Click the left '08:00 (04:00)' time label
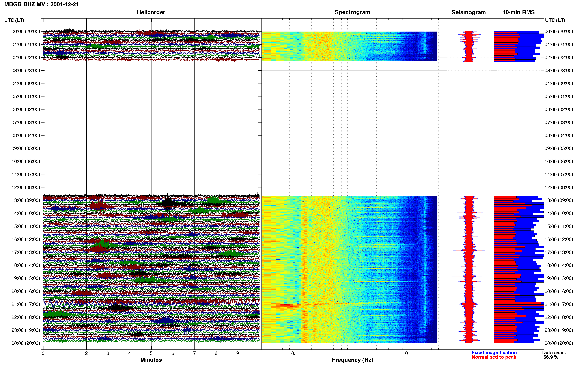588x368 pixels. pos(26,135)
